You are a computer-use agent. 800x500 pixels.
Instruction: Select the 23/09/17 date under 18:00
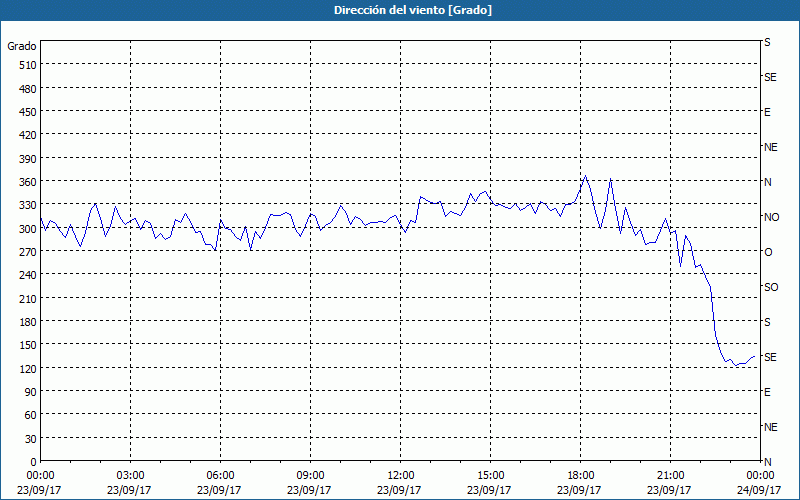pos(579,490)
